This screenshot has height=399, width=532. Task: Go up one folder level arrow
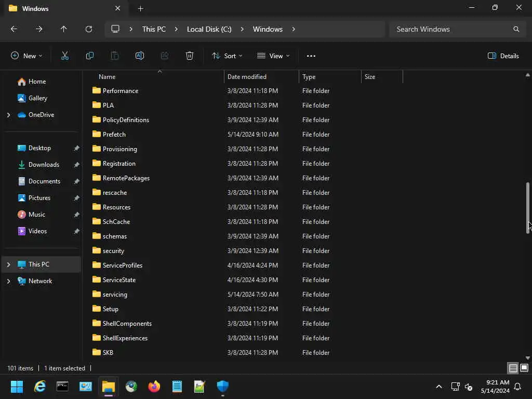point(64,29)
